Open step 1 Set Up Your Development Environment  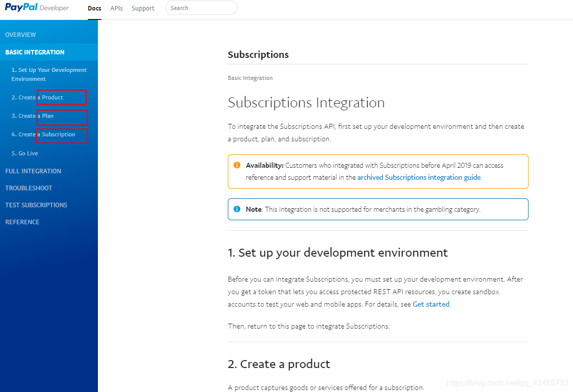pos(49,74)
